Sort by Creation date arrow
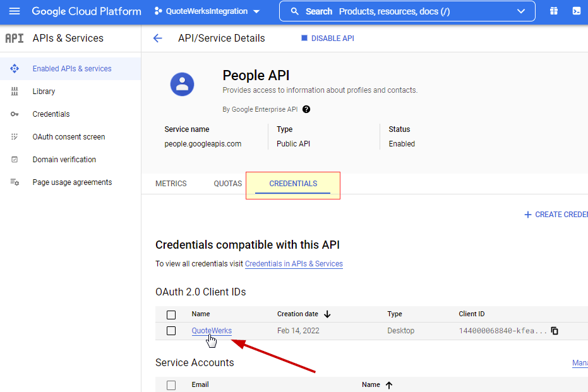 [x=328, y=314]
